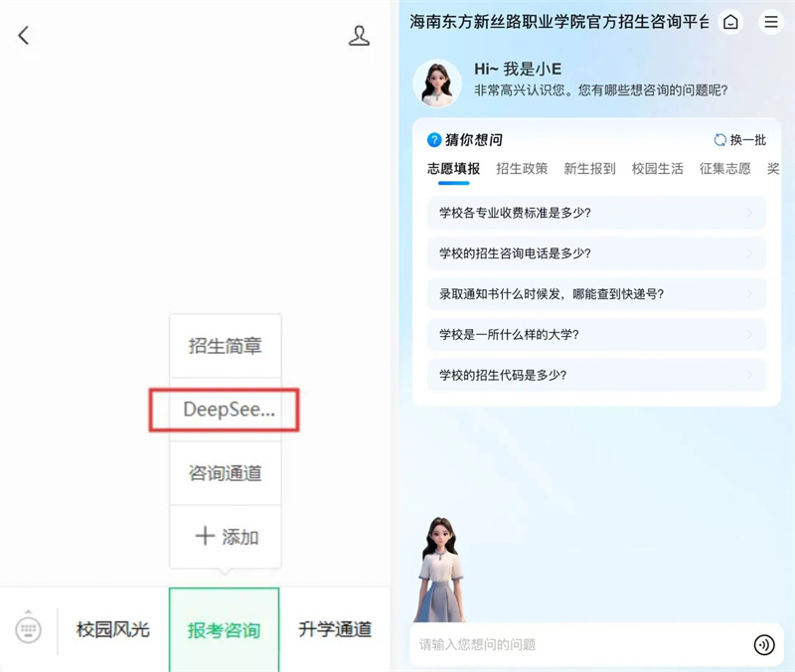
Task: Click the voice input icon
Action: [x=763, y=644]
